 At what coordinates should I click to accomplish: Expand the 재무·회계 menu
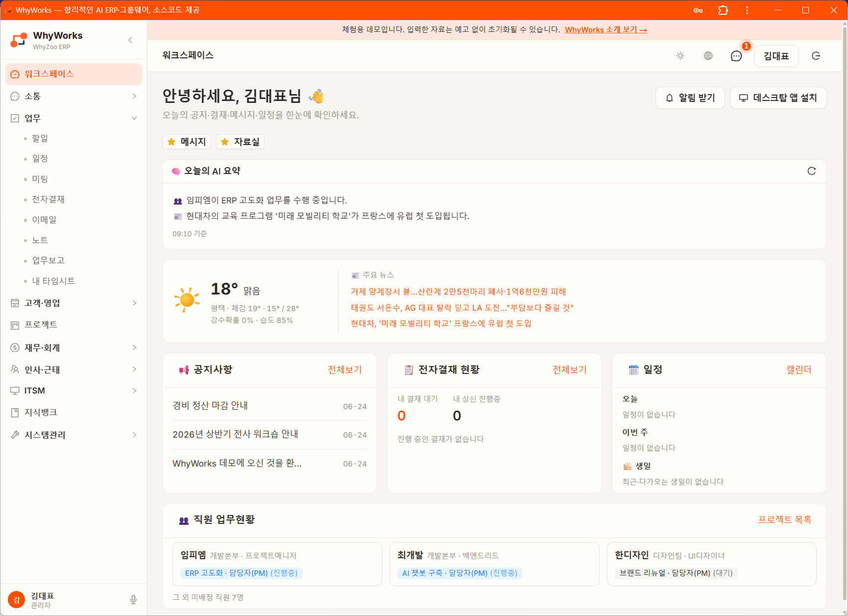pyautogui.click(x=73, y=347)
